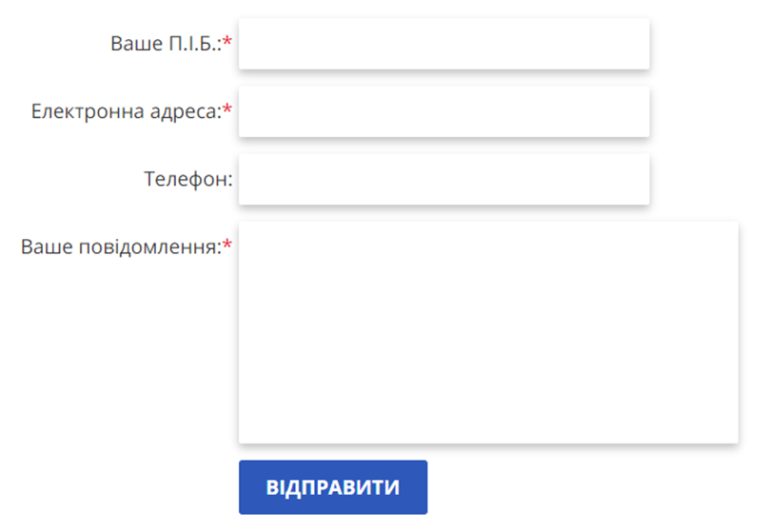Click the red asterisk beside Електронна адреса
768x532 pixels.
coord(227,110)
